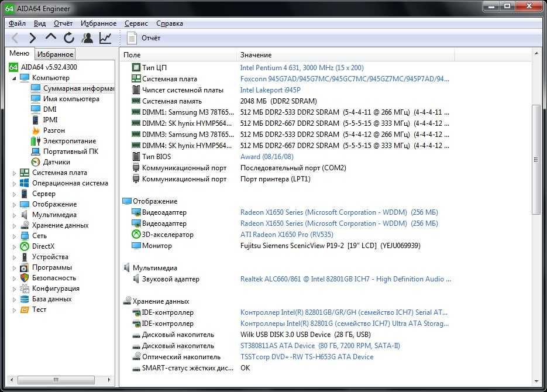Expand the Сервер tree node
Viewport: 547px width, 392px height.
coord(14,194)
